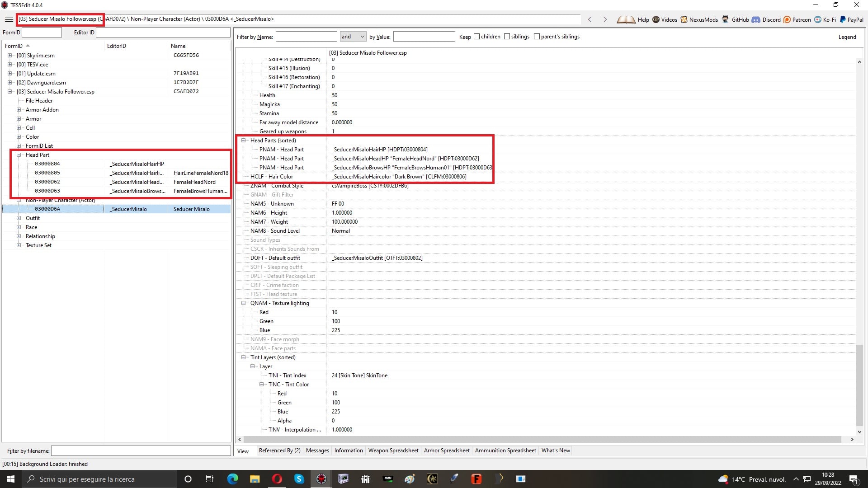Navigate back with the left arrow
This screenshot has width=868, height=488.
tap(590, 19)
